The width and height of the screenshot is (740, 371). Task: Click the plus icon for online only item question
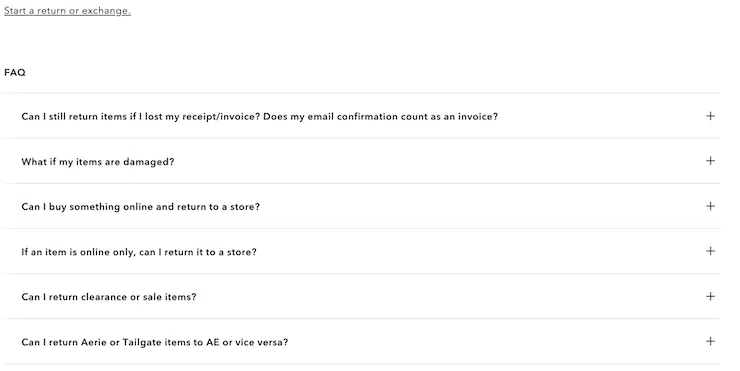(710, 251)
